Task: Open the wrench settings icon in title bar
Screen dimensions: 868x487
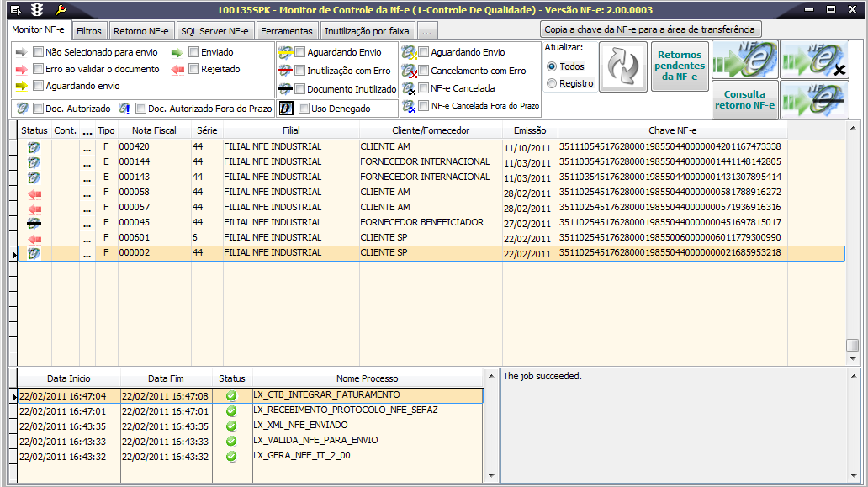Action: coord(61,9)
